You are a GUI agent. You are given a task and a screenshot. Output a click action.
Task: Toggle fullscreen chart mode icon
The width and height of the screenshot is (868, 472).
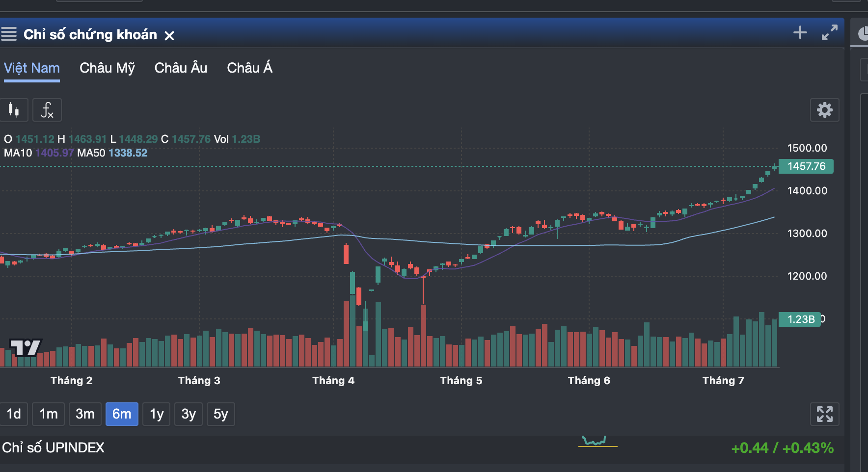pos(824,414)
